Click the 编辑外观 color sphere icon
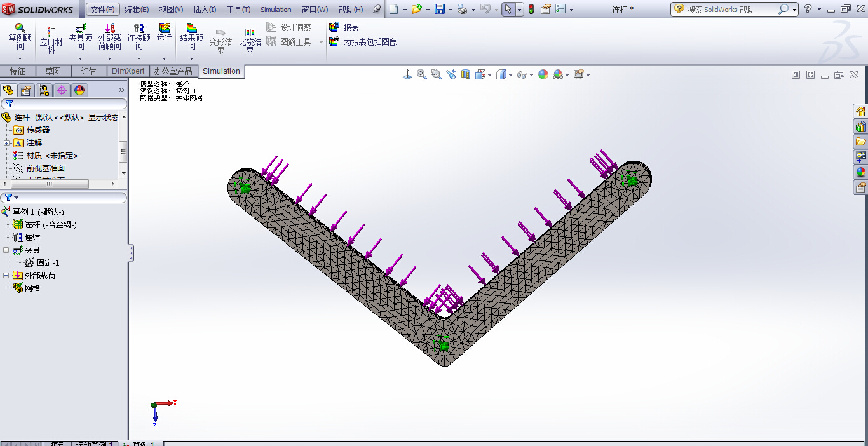868x446 pixels. (x=543, y=74)
